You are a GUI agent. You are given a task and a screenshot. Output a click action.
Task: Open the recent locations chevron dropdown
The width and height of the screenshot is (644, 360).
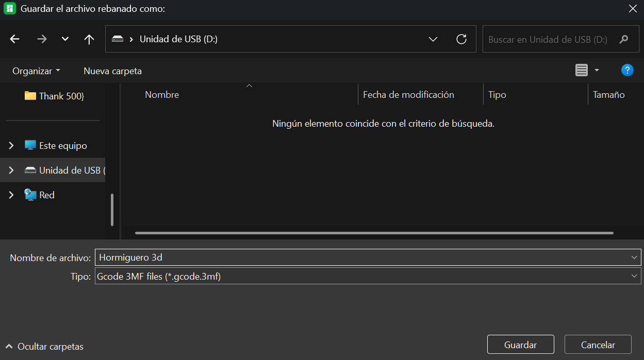click(64, 39)
